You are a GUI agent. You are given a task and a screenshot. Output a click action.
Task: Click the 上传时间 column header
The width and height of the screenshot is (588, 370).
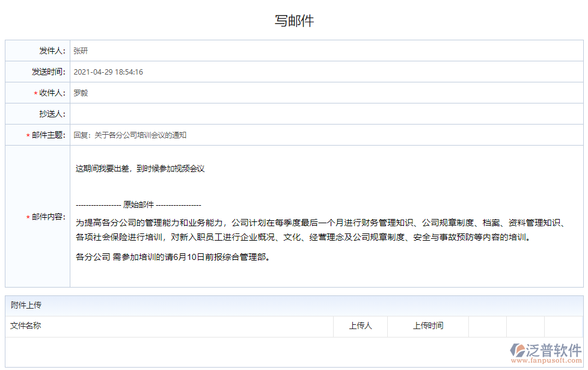428,326
